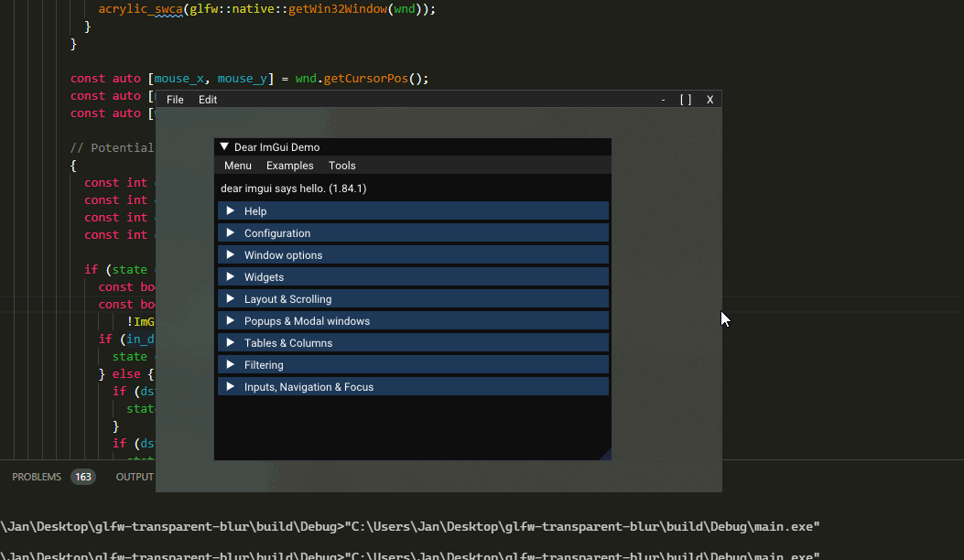The width and height of the screenshot is (964, 560).
Task: Click mouse_x variable in the code editor
Action: pyautogui.click(x=179, y=79)
